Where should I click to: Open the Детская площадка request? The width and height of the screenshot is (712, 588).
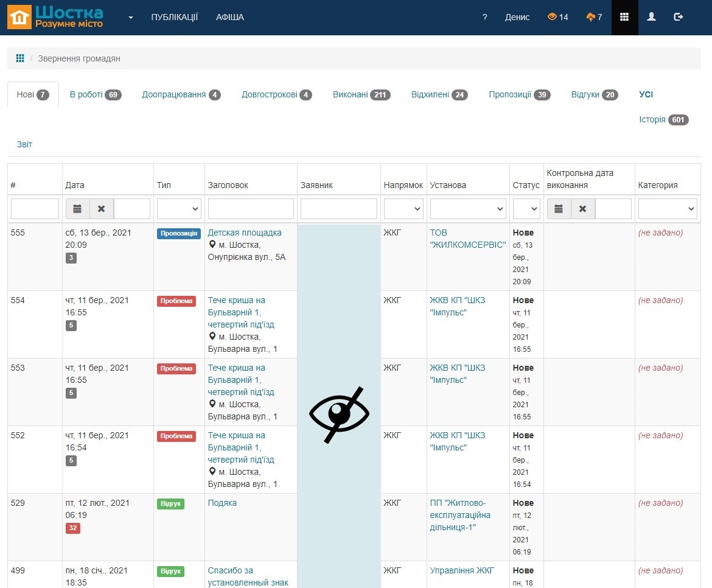click(244, 233)
